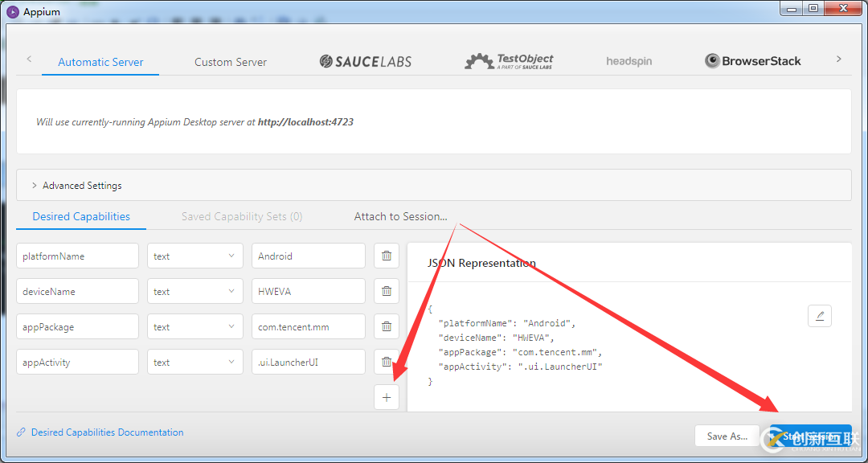Click Save As button
The height and width of the screenshot is (463, 868).
tap(727, 436)
